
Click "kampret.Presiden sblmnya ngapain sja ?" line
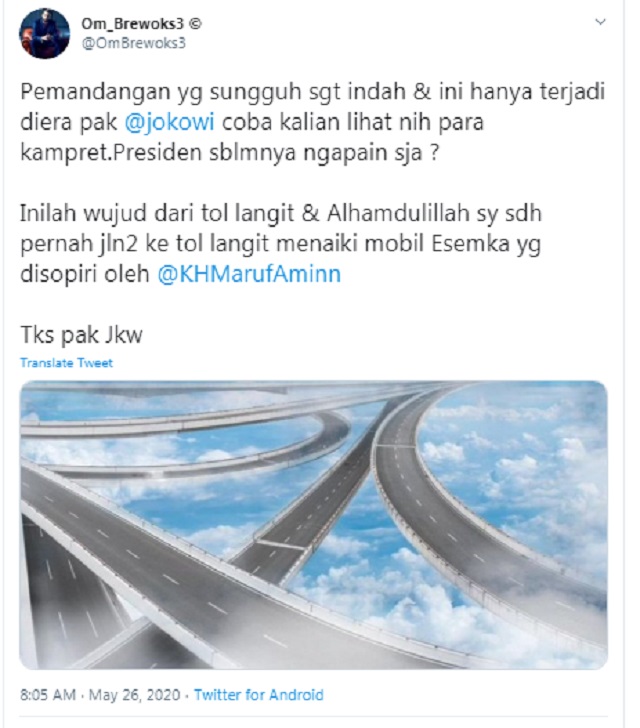[229, 153]
